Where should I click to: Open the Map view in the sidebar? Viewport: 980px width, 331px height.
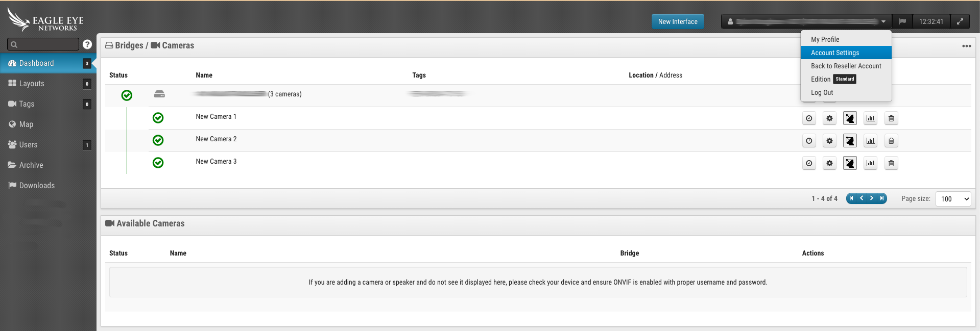click(x=48, y=124)
